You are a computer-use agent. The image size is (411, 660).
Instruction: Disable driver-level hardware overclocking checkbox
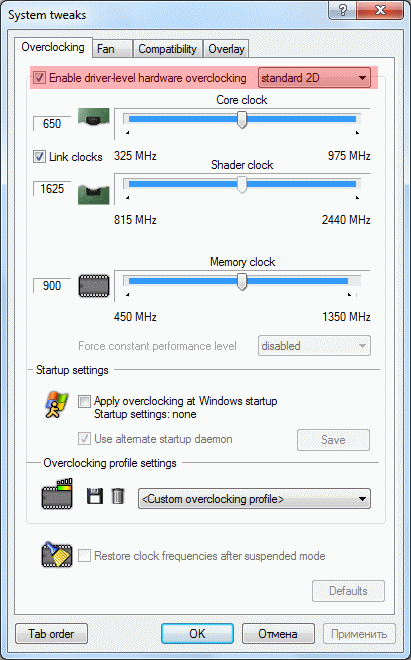point(40,78)
